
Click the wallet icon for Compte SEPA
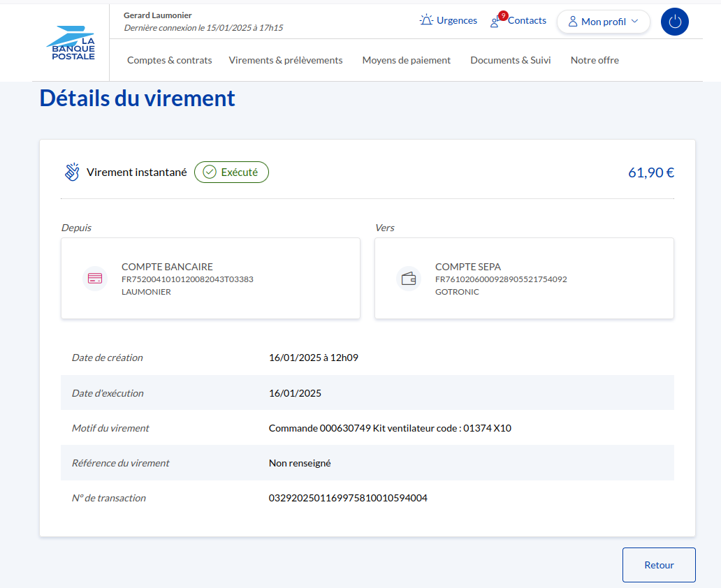click(409, 279)
